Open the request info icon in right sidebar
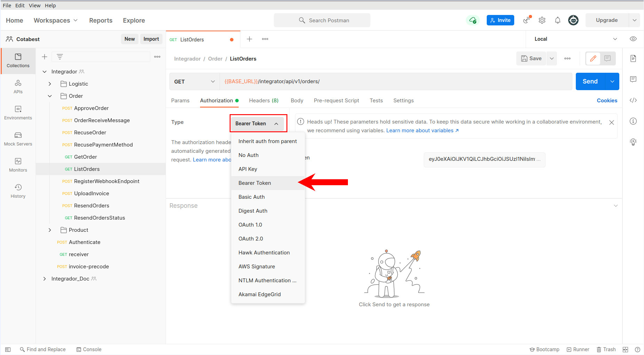The height and width of the screenshot is (355, 644). click(x=633, y=121)
